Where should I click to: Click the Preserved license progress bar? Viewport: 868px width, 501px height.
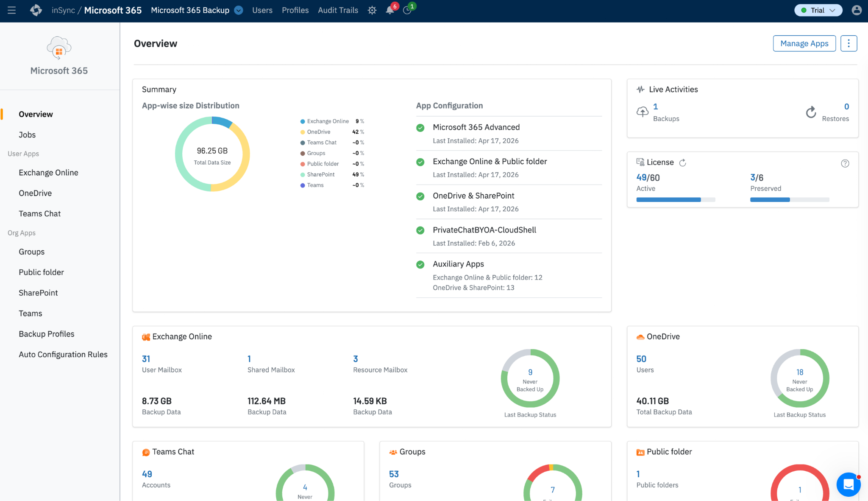point(790,199)
